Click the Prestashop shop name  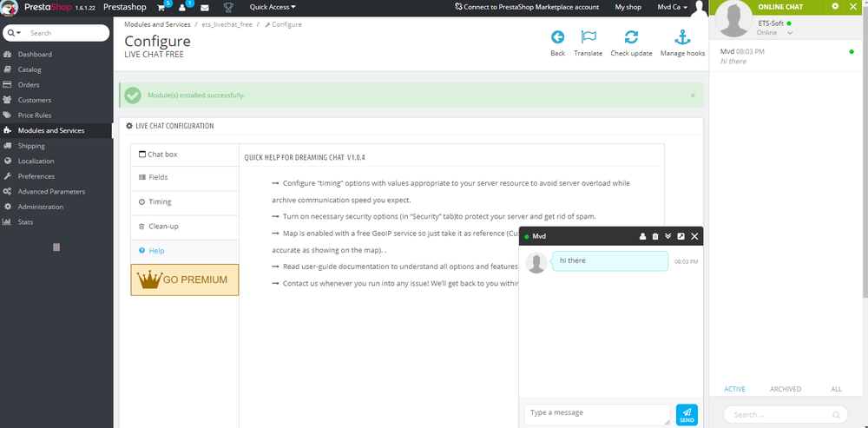(x=125, y=7)
